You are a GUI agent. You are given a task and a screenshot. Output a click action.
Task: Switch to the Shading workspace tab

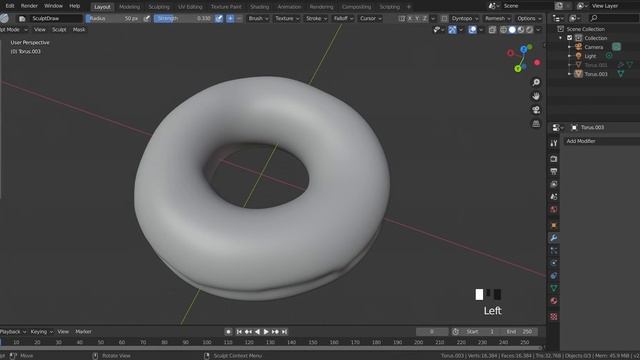pyautogui.click(x=259, y=7)
